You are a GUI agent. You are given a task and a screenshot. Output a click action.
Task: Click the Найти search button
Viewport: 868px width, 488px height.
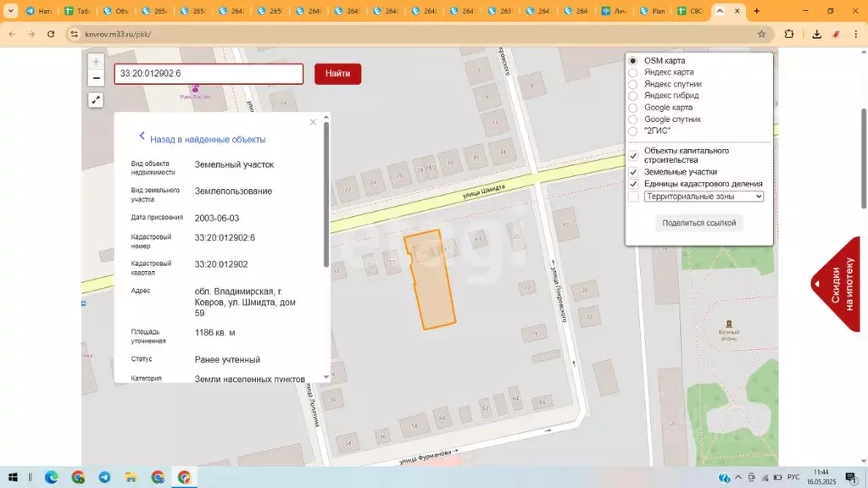tap(337, 74)
